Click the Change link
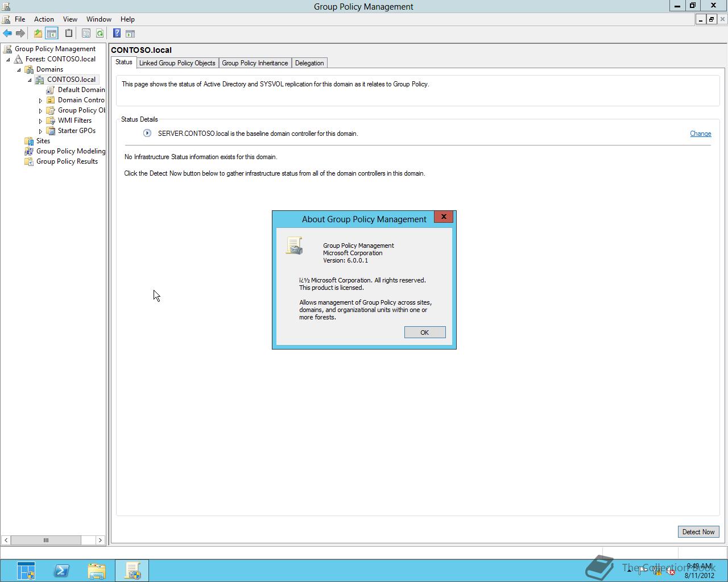This screenshot has height=582, width=728. point(701,134)
